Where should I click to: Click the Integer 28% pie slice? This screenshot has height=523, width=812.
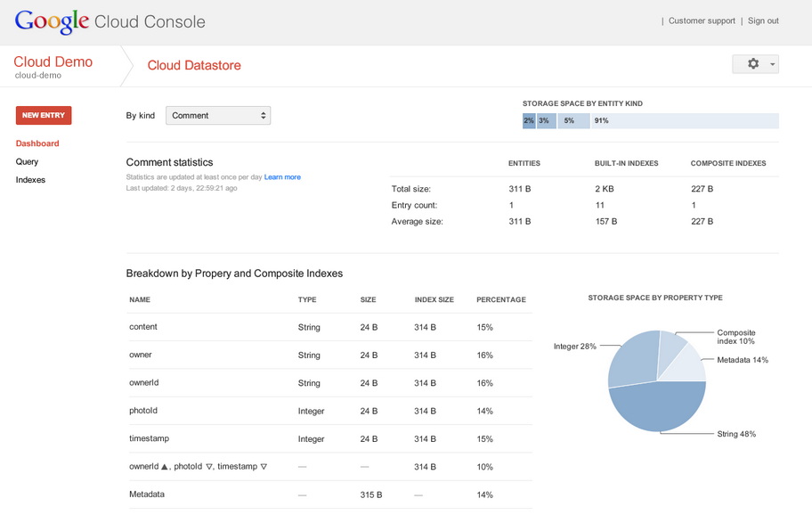(x=632, y=360)
